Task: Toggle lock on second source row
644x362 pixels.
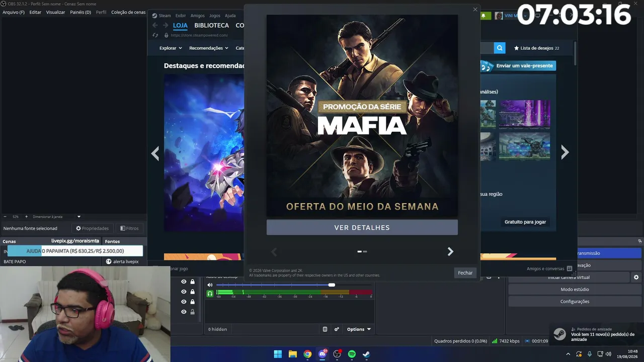Action: [x=192, y=292]
